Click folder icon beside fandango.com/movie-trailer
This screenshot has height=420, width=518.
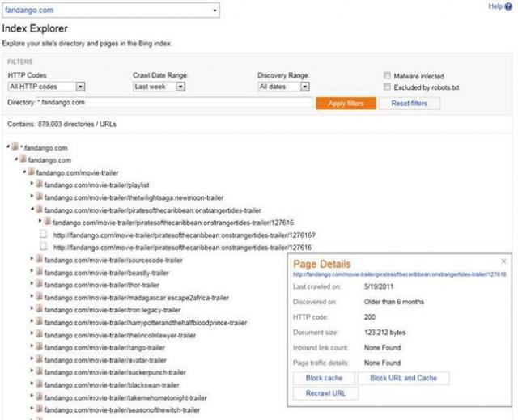[x=31, y=172]
